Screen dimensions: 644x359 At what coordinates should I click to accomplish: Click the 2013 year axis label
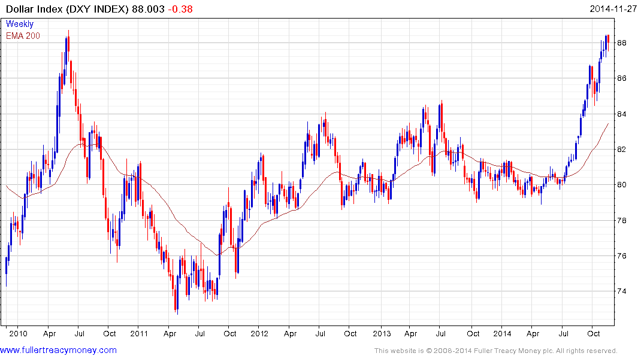point(382,333)
